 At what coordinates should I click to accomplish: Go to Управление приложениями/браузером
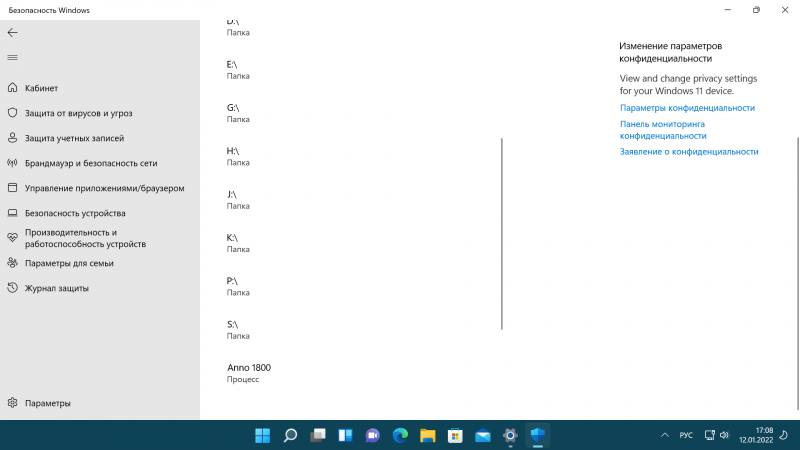[x=104, y=188]
